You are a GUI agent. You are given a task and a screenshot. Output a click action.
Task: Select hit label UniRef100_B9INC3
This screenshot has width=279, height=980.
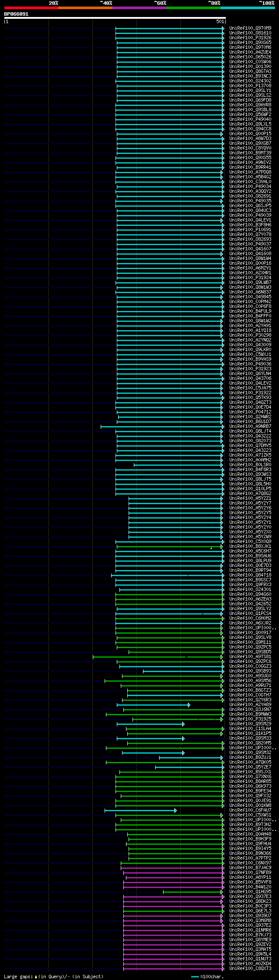pos(250,76)
